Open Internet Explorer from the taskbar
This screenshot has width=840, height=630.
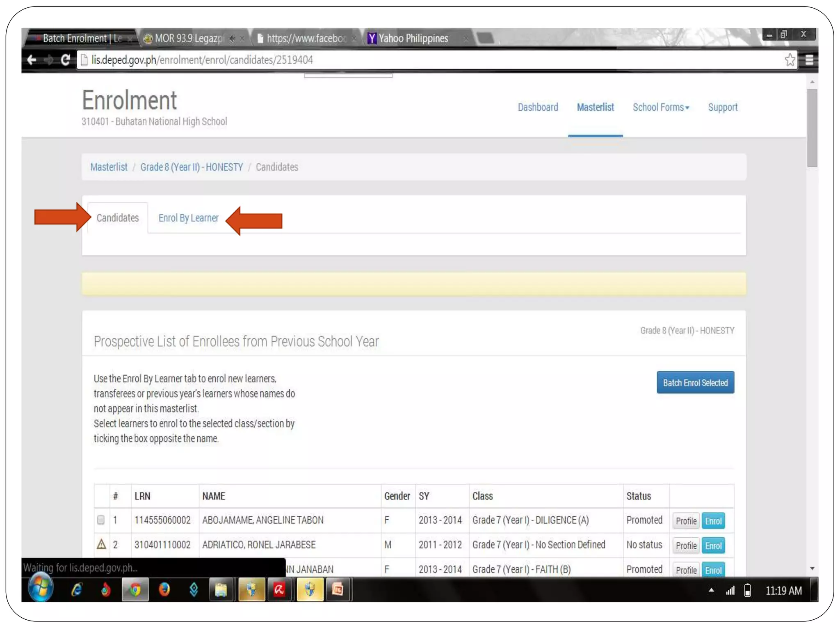pyautogui.click(x=77, y=590)
